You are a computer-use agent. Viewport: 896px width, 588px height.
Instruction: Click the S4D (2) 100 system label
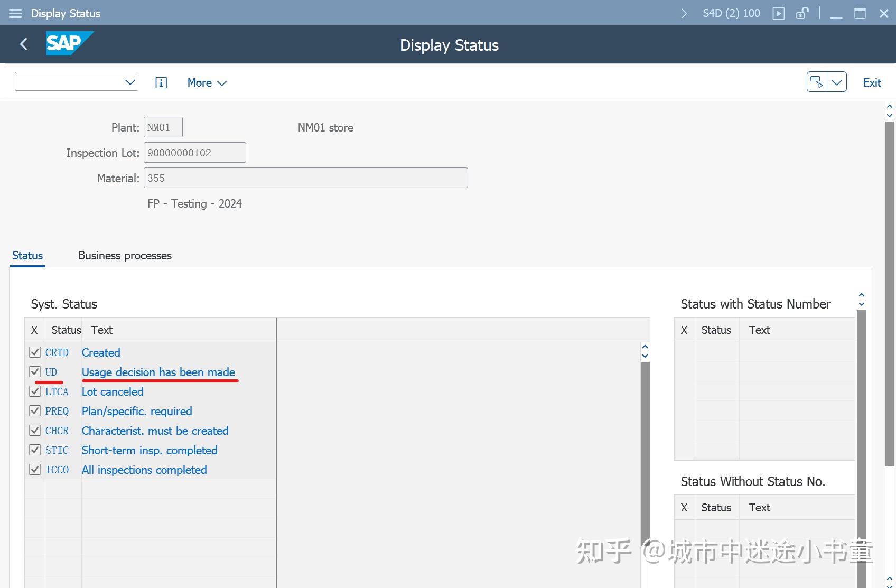[731, 13]
